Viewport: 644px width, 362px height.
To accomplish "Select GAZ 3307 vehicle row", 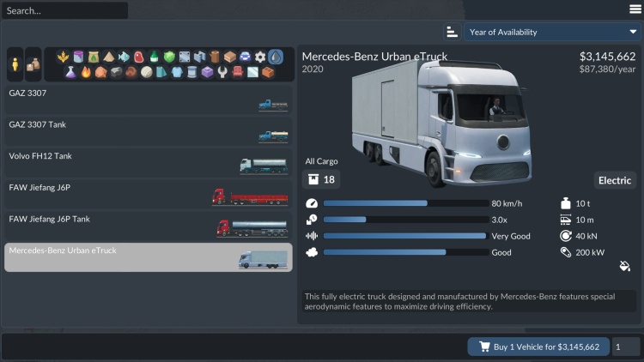I will click(149, 100).
